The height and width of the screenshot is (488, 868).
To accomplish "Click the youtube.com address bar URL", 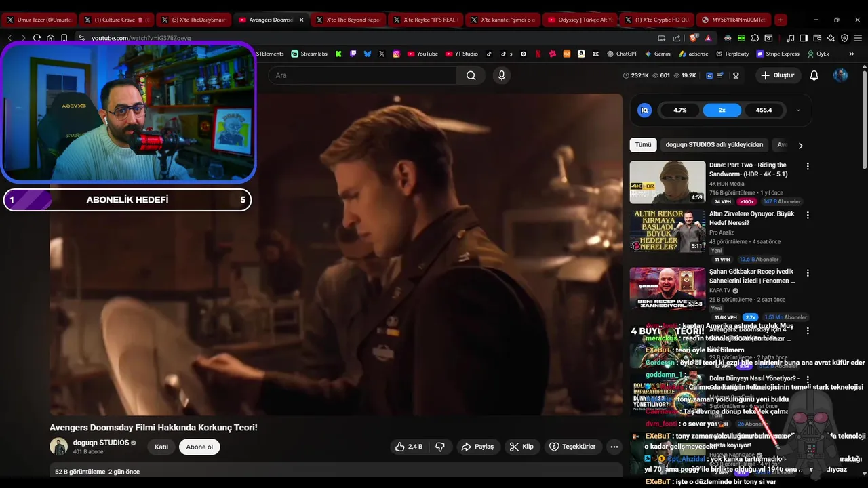I will pos(141,38).
